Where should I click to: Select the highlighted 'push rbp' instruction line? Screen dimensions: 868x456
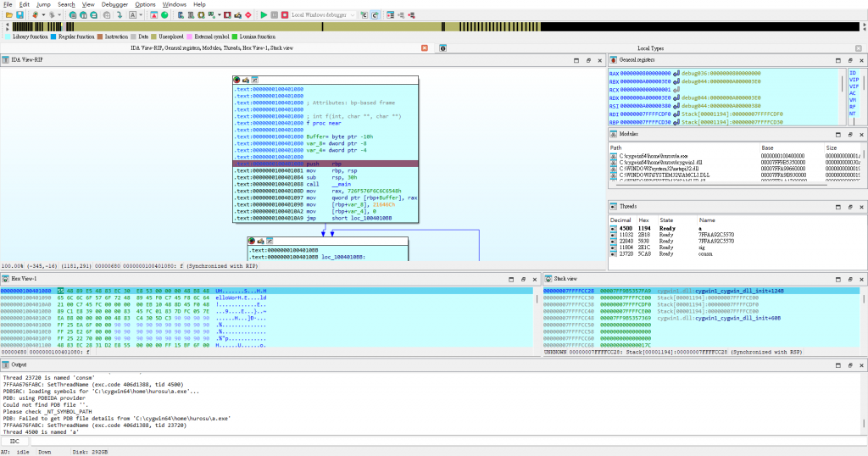[325, 164]
